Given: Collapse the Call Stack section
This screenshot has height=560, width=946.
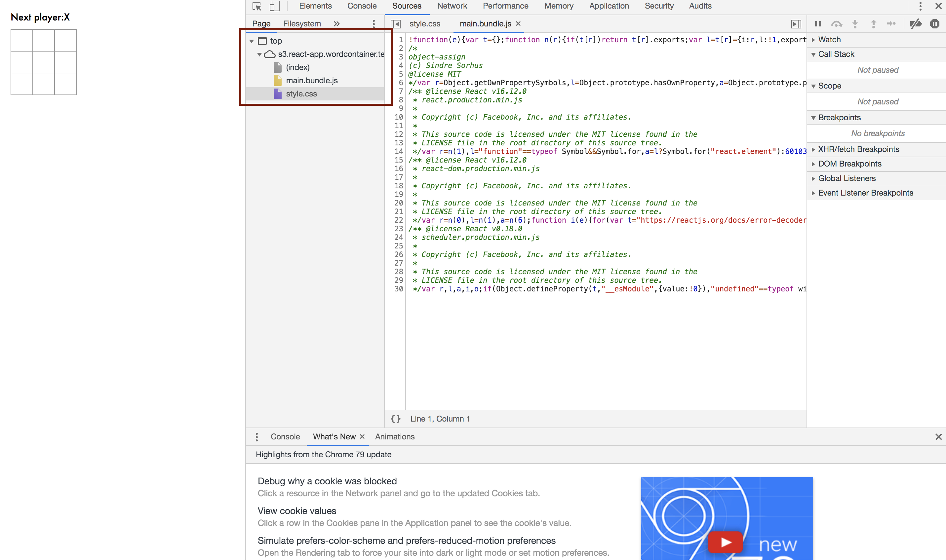Looking at the screenshot, I should [x=876, y=54].
